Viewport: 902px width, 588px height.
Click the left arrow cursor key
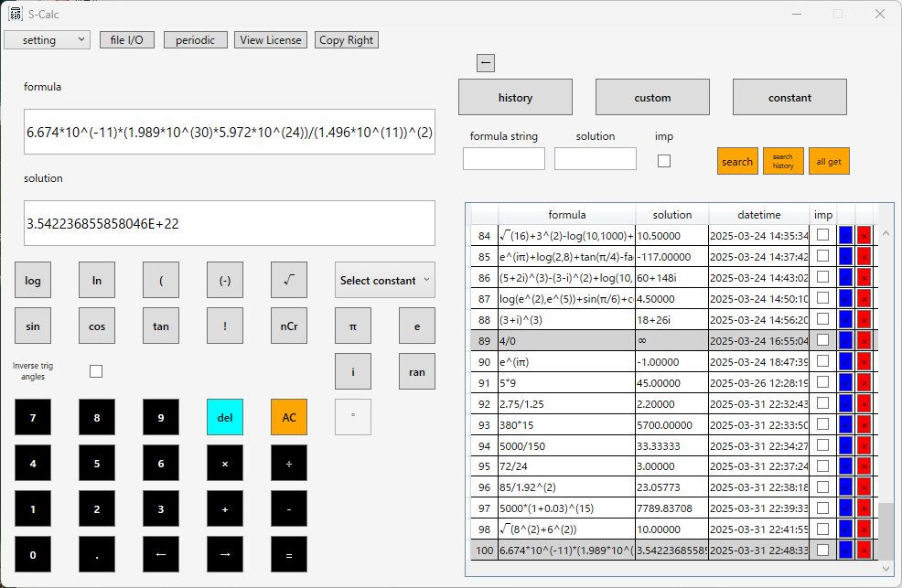[160, 555]
